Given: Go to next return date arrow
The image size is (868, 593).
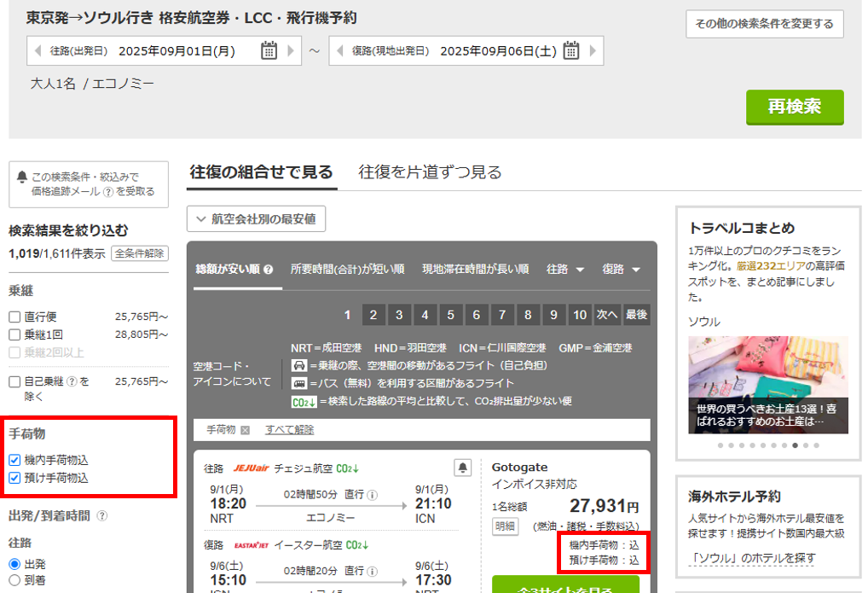Looking at the screenshot, I should (x=593, y=50).
